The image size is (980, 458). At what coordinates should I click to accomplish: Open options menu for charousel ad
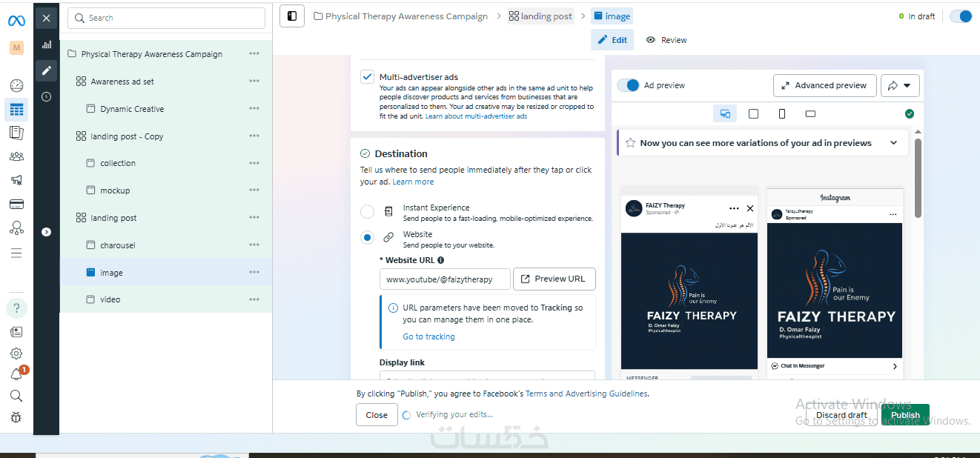click(x=254, y=245)
